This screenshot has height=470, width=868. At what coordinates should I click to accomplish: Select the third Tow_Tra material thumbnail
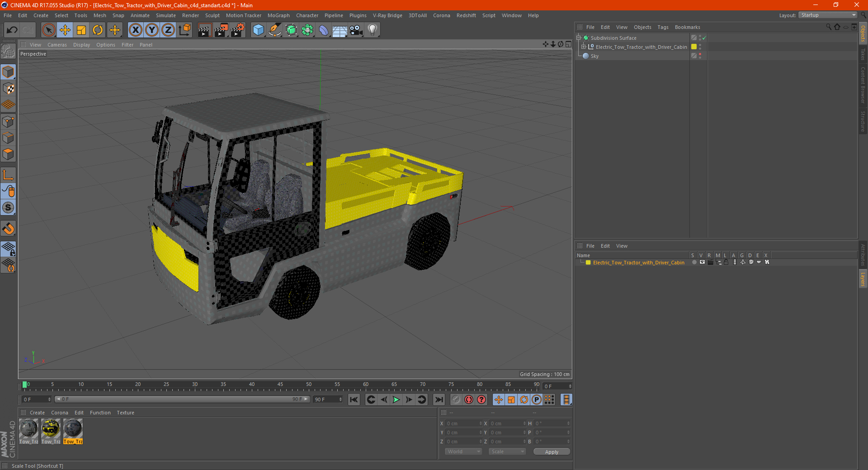click(73, 432)
